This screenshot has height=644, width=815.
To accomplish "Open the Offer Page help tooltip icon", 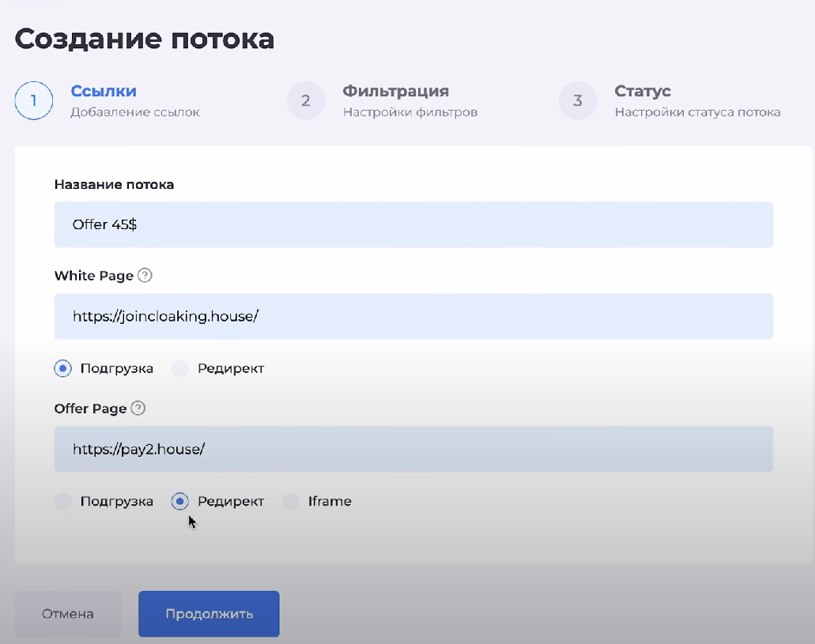I will click(x=138, y=409).
